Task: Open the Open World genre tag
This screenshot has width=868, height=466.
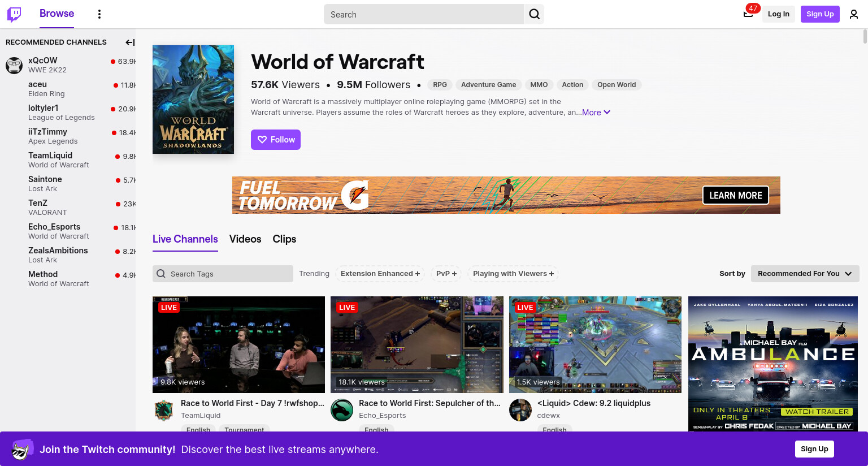Action: 617,85
